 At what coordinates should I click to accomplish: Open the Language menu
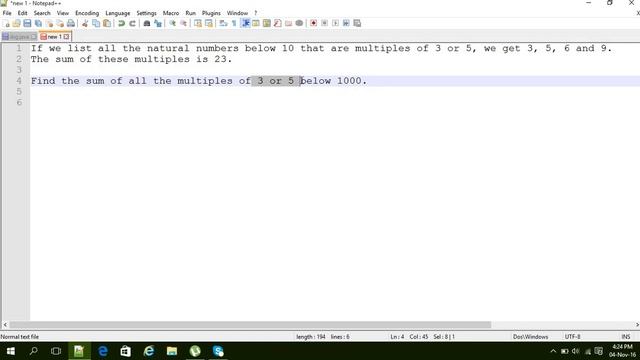[x=118, y=13]
